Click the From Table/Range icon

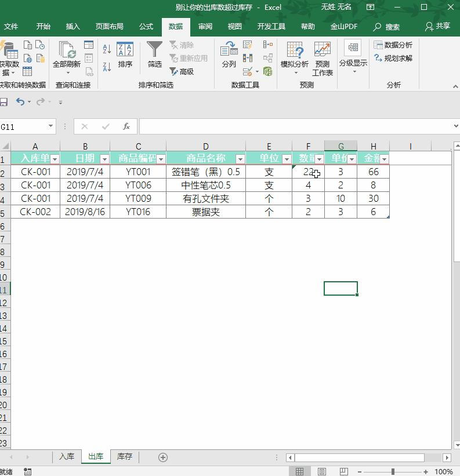(x=27, y=71)
